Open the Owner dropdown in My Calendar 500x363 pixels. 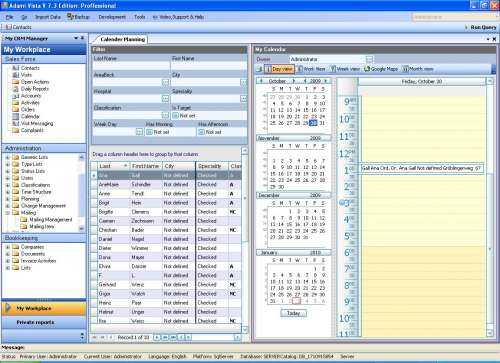tap(369, 59)
